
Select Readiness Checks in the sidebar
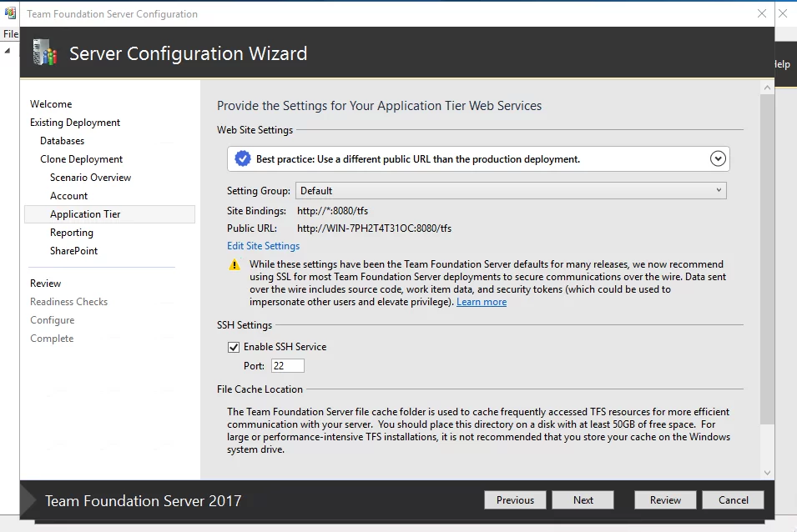68,302
